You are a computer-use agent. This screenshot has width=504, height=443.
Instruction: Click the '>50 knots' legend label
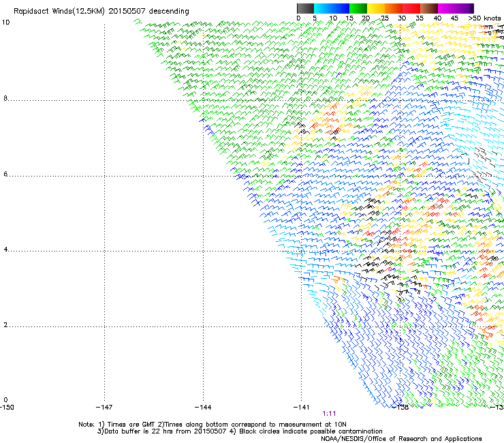[484, 18]
